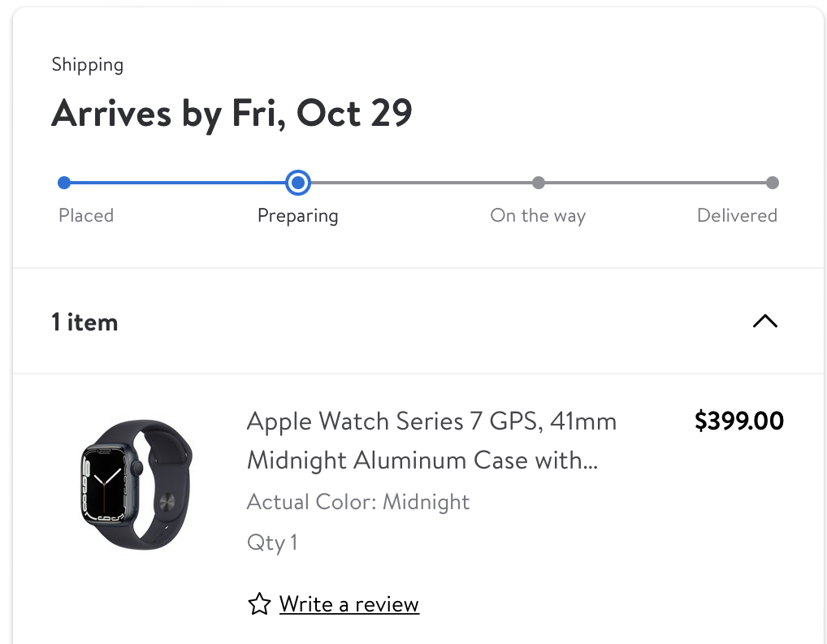
Task: Click the $399.00 price text
Action: point(738,421)
